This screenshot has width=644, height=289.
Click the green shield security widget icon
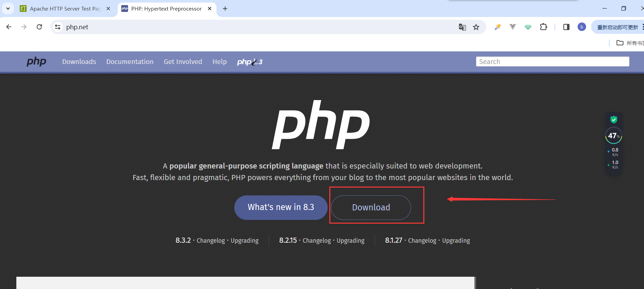point(614,119)
